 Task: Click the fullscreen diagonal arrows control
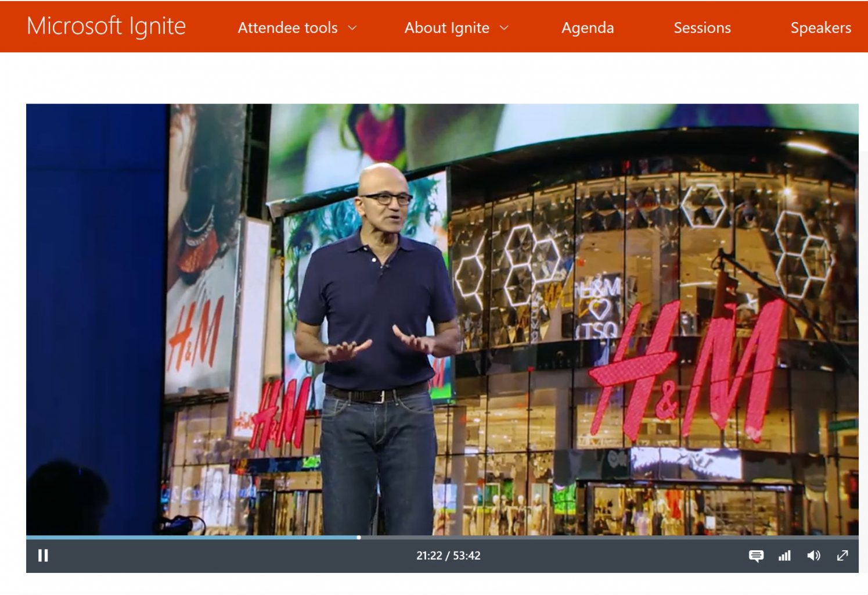[842, 555]
